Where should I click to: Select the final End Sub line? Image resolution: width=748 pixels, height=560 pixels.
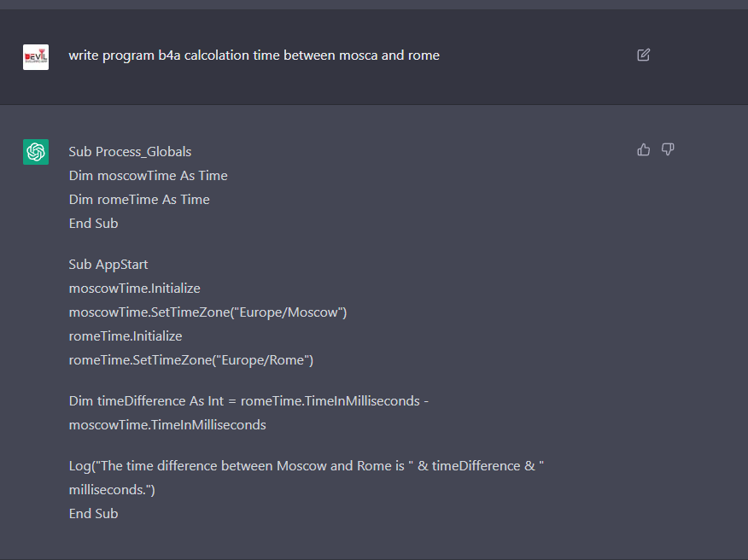(x=93, y=513)
